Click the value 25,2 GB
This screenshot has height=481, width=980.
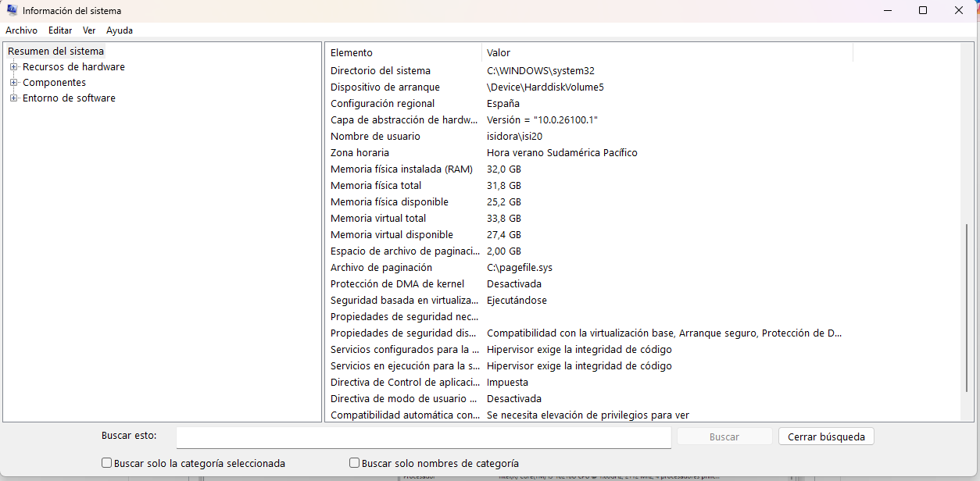504,201
